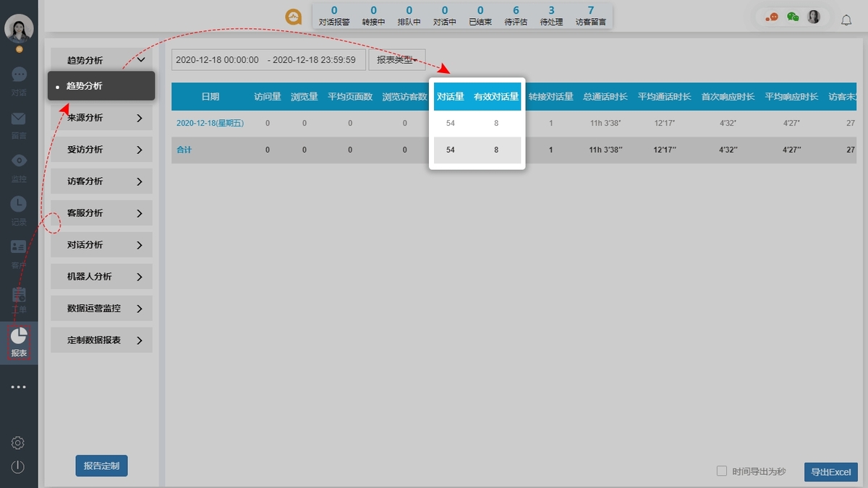Expand the 访客分析 category
The width and height of the screenshot is (868, 488).
tap(101, 181)
